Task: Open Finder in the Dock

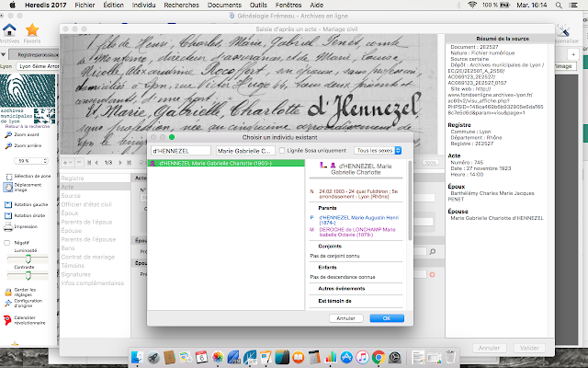Action: (137, 357)
